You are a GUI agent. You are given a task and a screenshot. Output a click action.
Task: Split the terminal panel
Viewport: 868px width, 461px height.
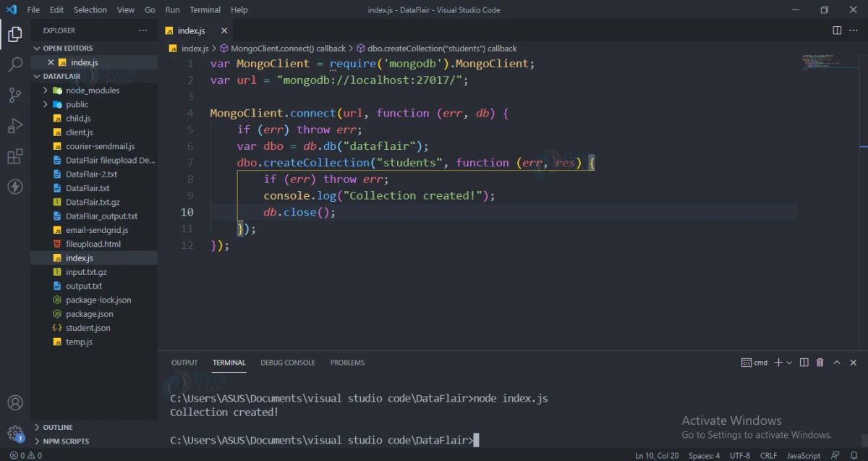804,363
